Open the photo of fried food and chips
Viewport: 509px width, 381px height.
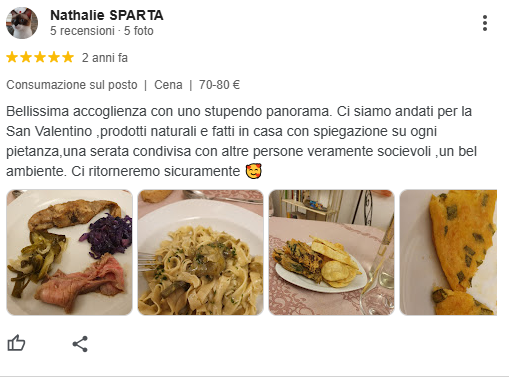tap(332, 252)
